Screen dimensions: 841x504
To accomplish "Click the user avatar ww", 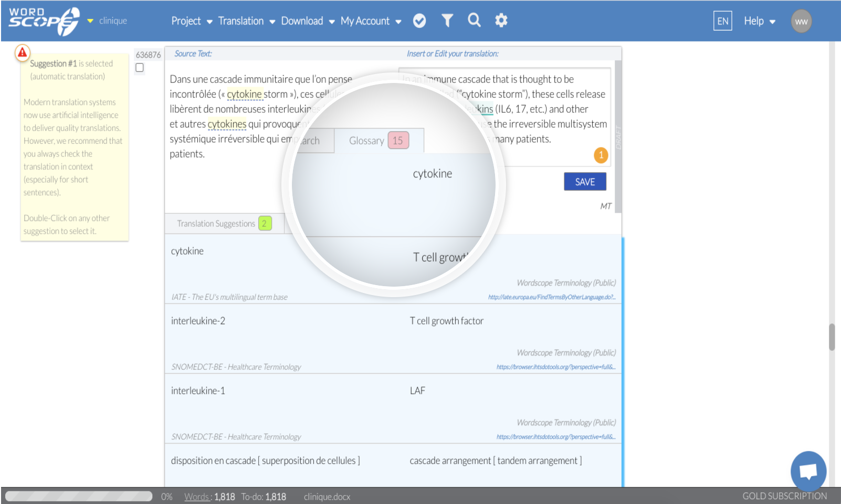I will coord(801,21).
